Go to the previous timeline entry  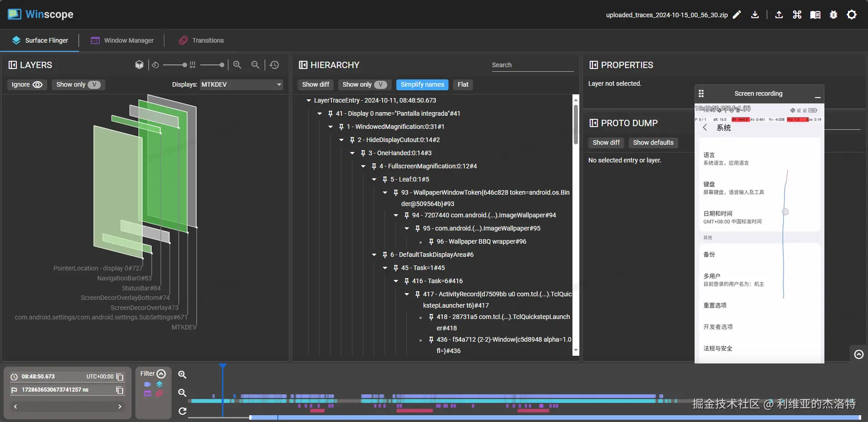pos(15,407)
